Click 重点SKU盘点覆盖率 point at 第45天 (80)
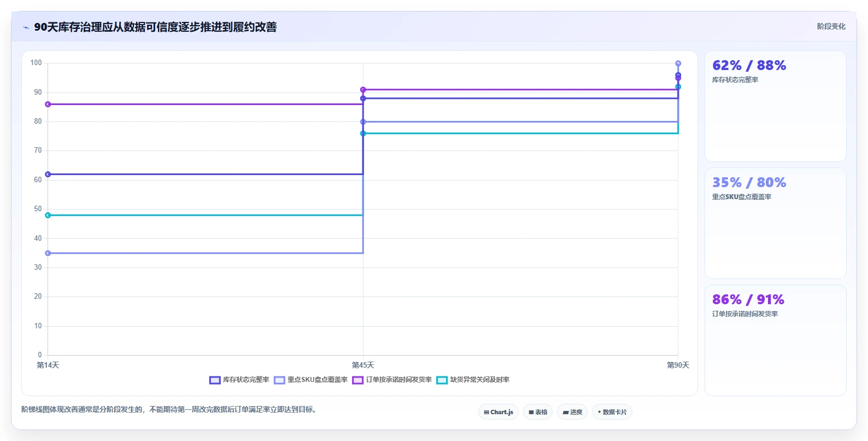This screenshot has width=868, height=441. pyautogui.click(x=363, y=122)
